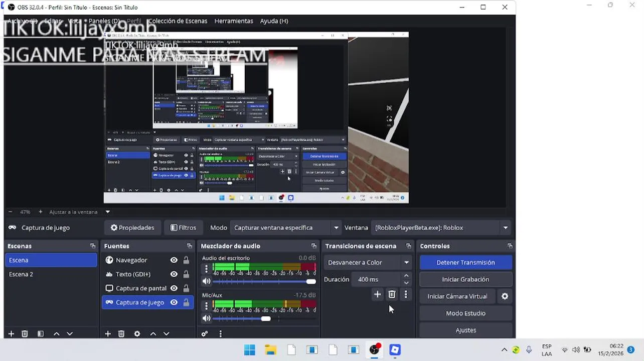This screenshot has height=361, width=644.
Task: Lock the Captura de pantalla source
Action: 186,288
